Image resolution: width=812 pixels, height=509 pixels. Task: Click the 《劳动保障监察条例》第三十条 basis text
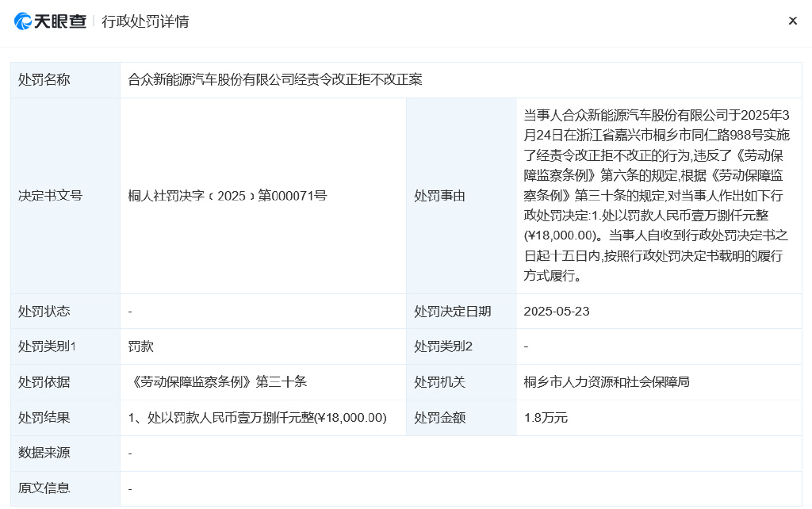(217, 381)
